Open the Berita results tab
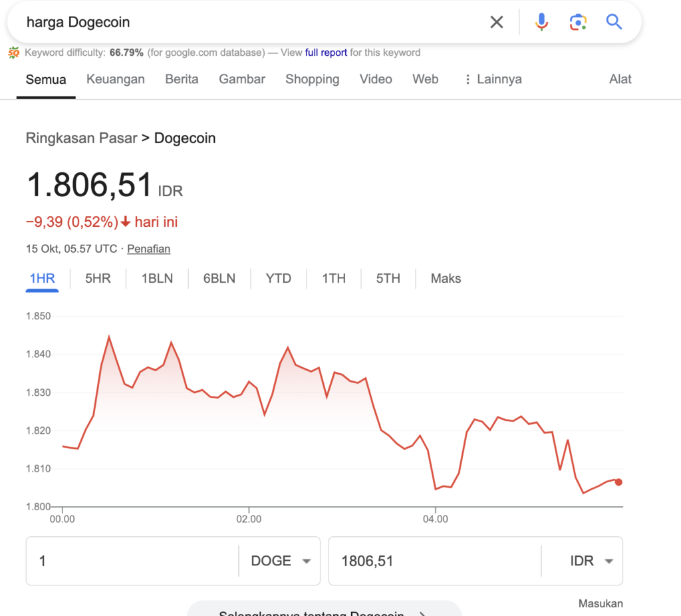 182,79
